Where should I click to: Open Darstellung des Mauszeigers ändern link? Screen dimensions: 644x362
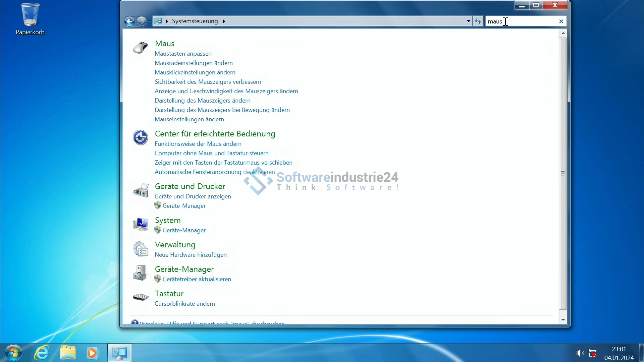tap(203, 101)
